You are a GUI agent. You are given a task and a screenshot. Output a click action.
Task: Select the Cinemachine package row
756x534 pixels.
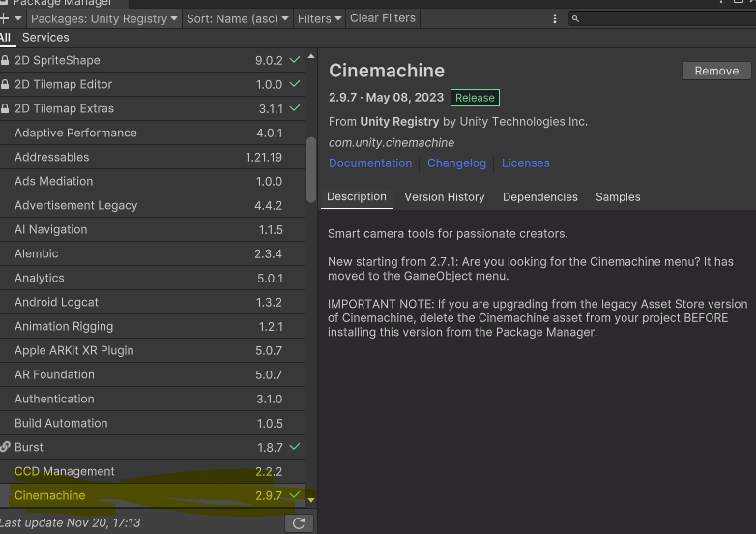coord(153,495)
